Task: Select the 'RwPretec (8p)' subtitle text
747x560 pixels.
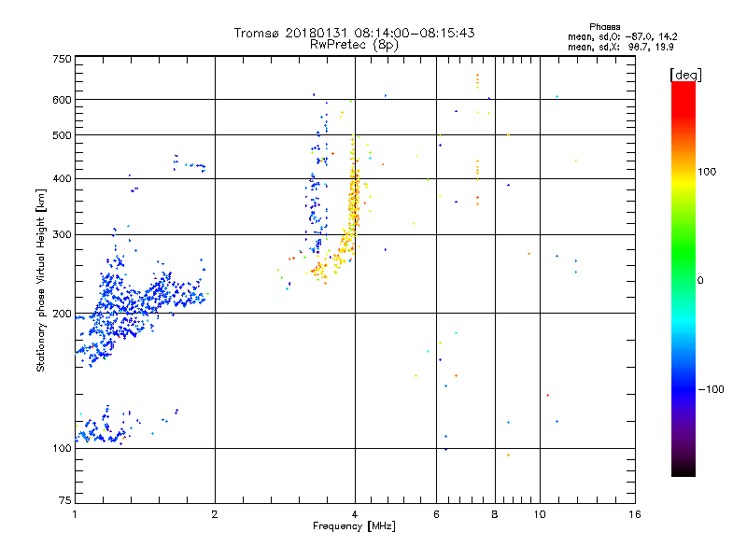Action: coord(354,45)
